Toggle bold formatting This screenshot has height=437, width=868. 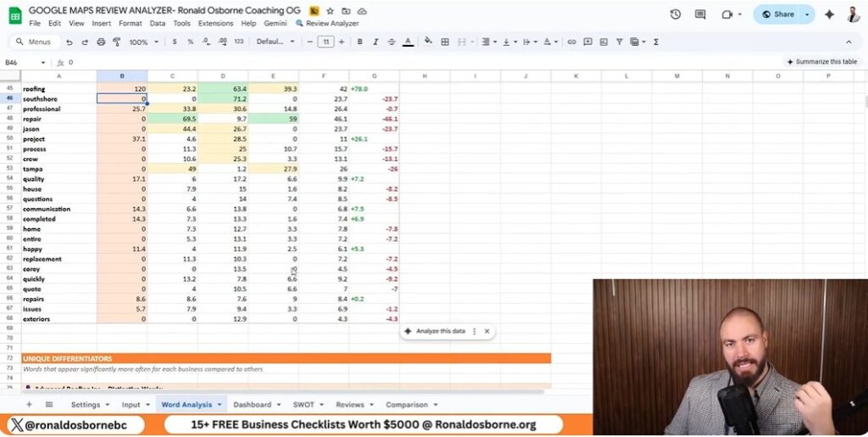point(359,42)
